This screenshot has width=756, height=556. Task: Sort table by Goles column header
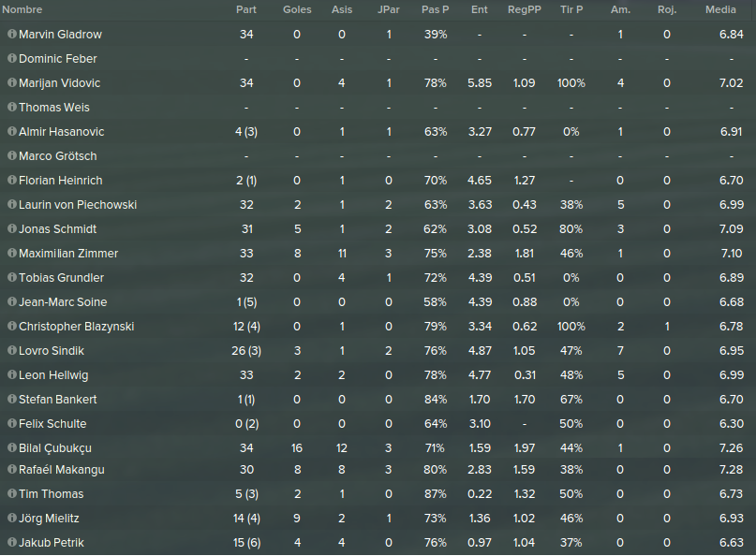click(x=297, y=9)
